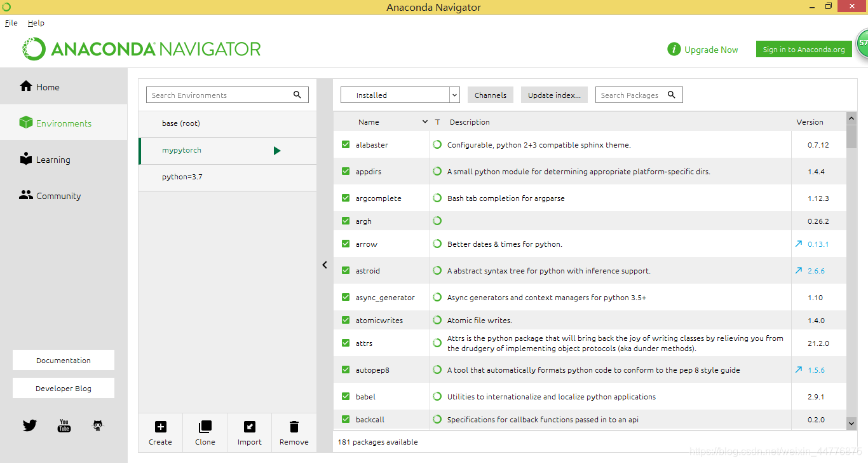Uncheck the alabaster package checkbox

346,144
